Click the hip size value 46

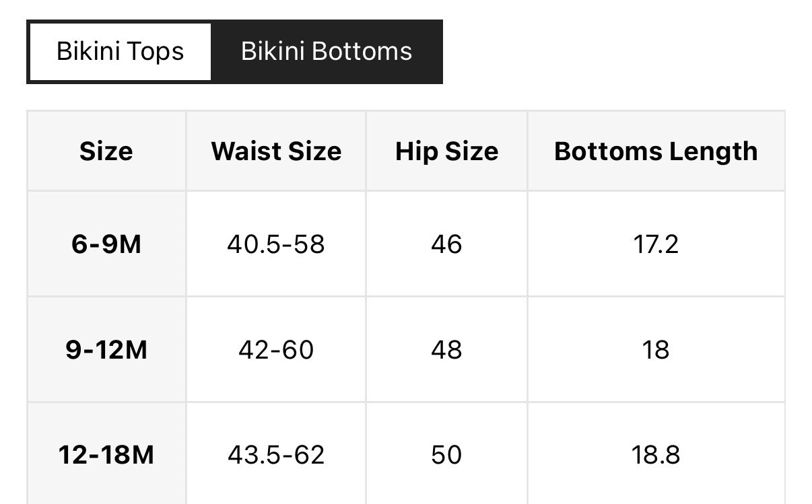click(x=446, y=244)
